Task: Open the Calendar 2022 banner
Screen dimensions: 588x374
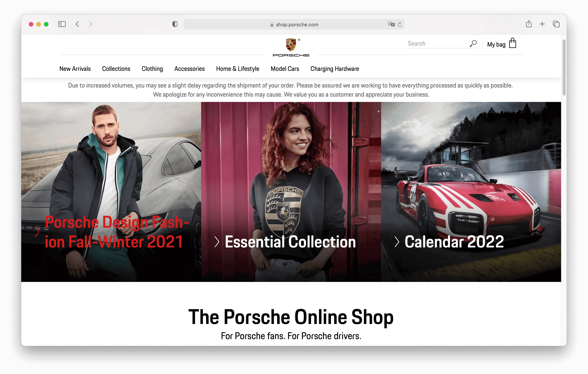Action: (x=454, y=242)
